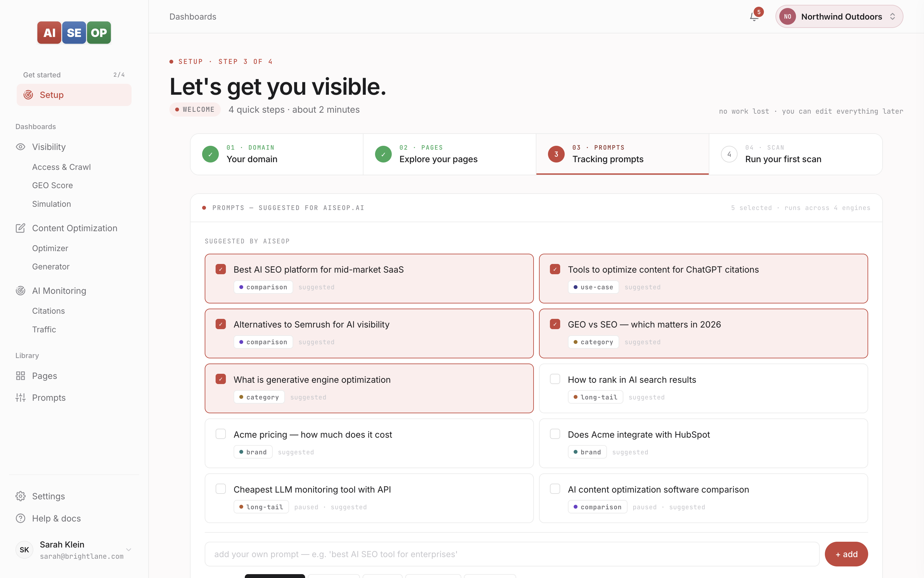Click the WELCOME badge

195,109
